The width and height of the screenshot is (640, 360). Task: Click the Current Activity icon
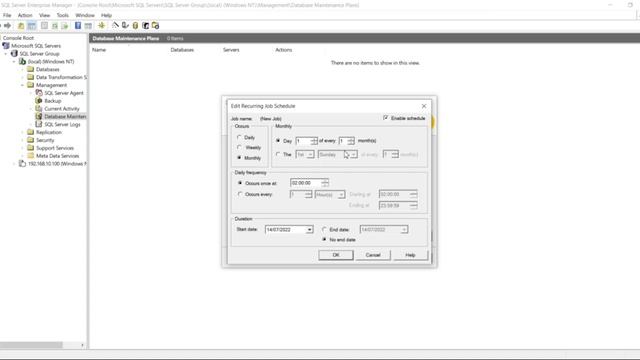click(x=39, y=109)
